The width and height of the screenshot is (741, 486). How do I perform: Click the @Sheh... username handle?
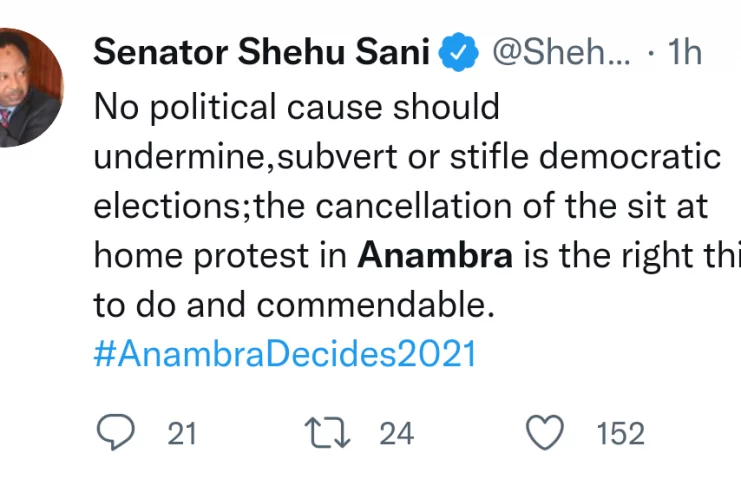pyautogui.click(x=562, y=52)
